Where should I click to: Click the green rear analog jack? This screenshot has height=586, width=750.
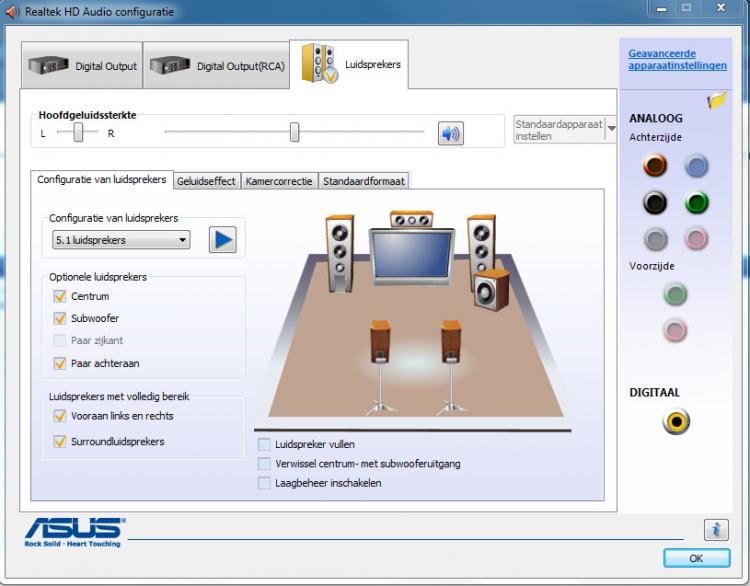point(696,202)
